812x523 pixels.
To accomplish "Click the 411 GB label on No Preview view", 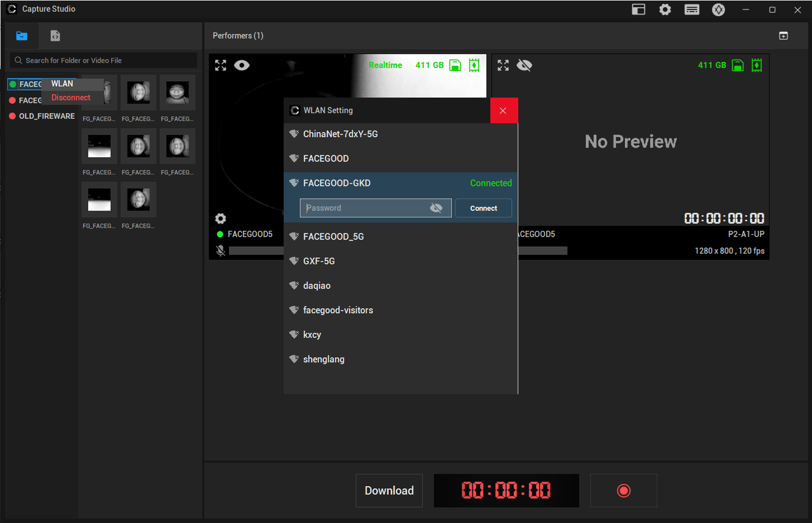I will (712, 65).
